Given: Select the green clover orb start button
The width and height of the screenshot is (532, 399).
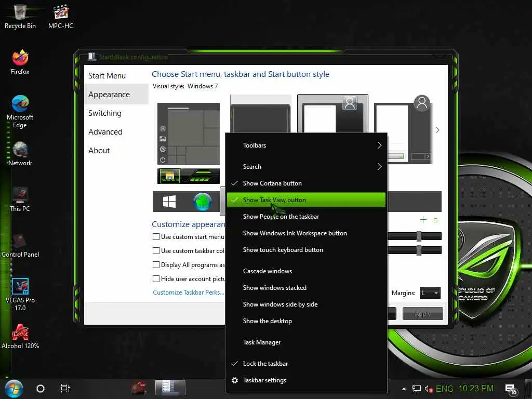Looking at the screenshot, I should point(203,202).
